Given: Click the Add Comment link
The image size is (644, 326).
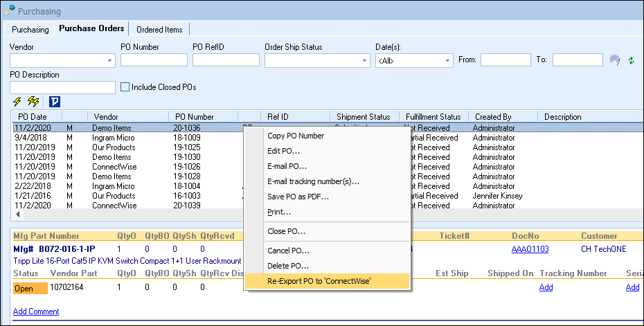Looking at the screenshot, I should 36,311.
